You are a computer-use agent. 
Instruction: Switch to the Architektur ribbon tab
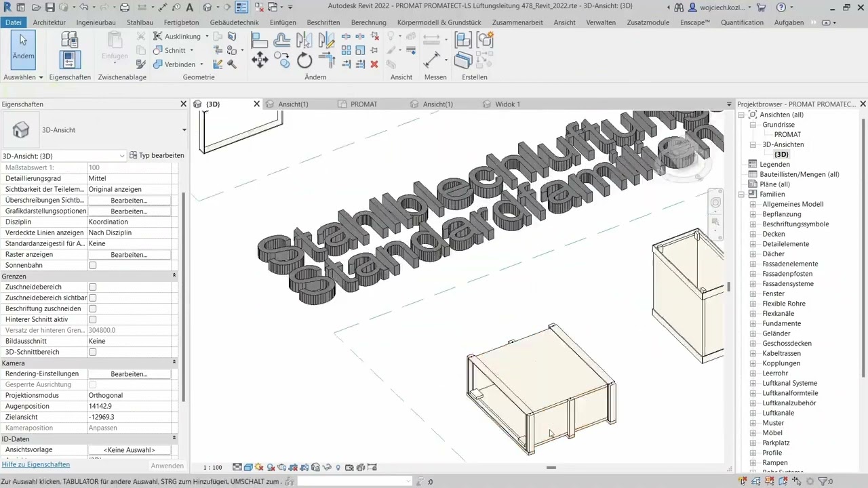49,22
